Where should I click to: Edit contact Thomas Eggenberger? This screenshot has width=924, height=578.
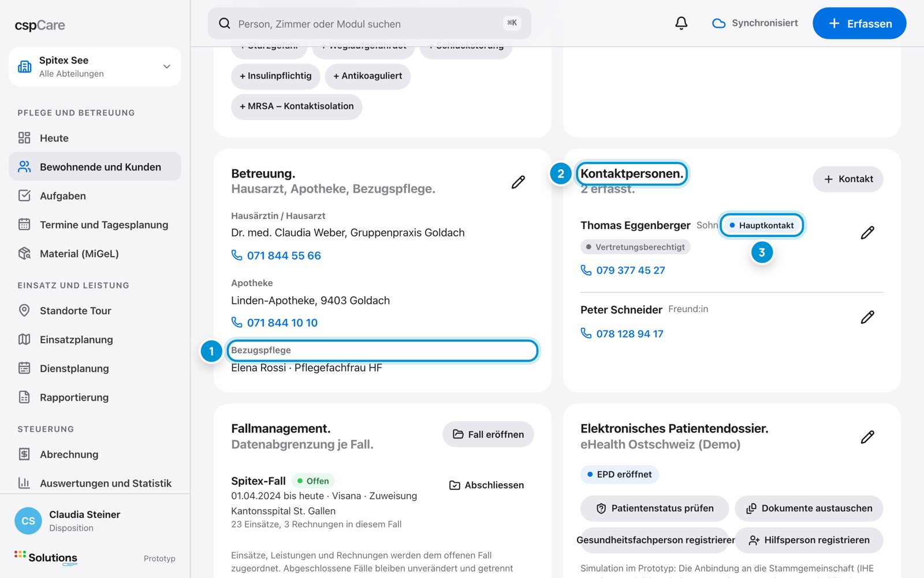(x=867, y=232)
